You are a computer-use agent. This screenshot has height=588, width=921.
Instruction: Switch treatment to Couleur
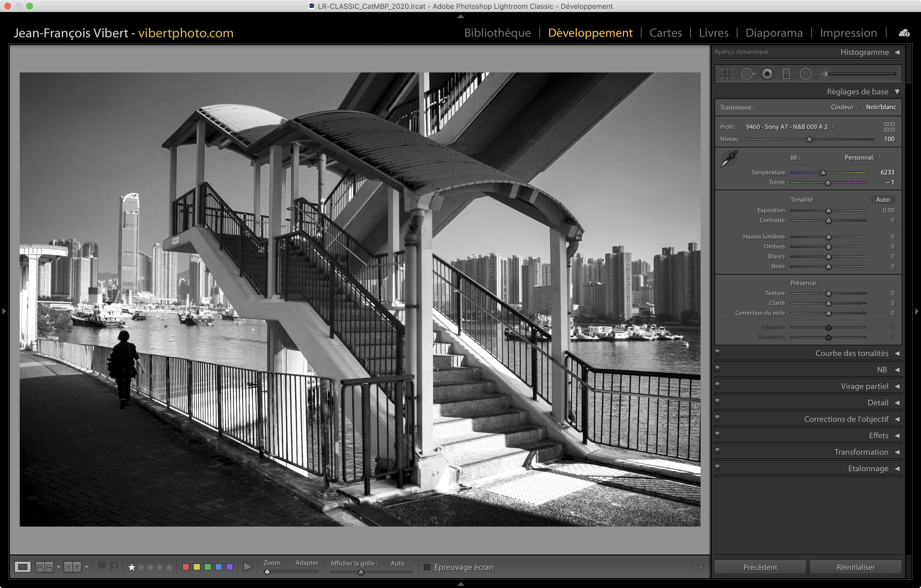(842, 107)
